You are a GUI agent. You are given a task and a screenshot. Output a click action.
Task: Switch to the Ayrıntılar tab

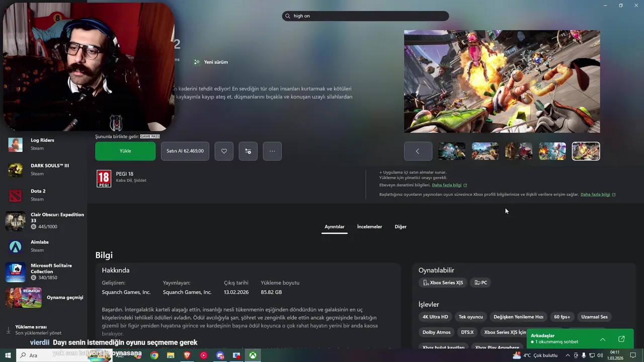pyautogui.click(x=335, y=227)
